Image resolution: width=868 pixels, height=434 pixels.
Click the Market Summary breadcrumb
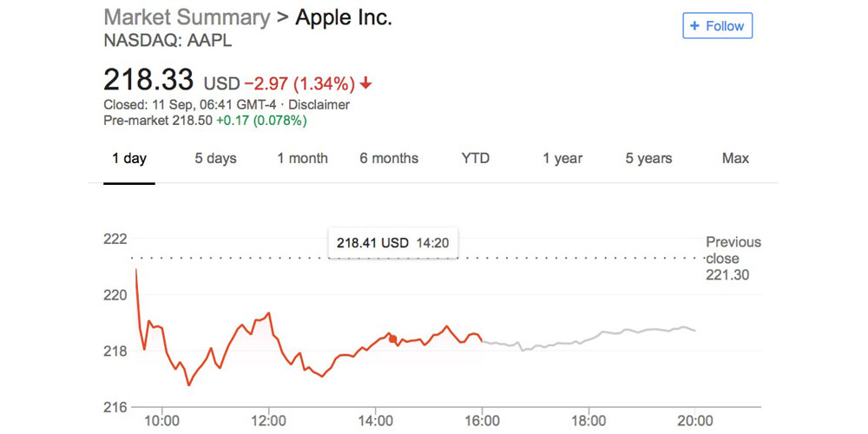coord(187,17)
